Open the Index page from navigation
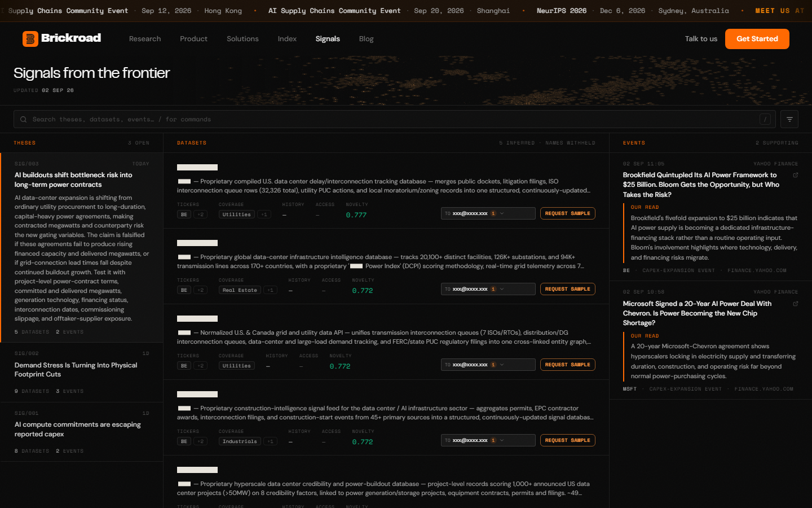 point(287,39)
